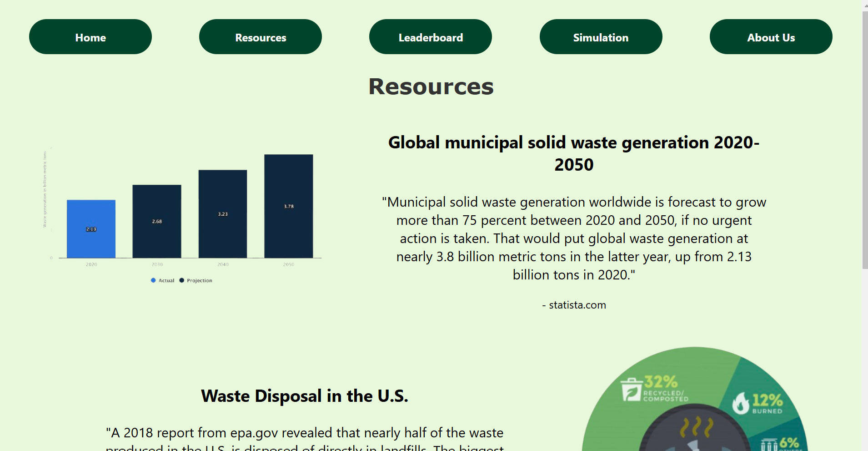Click the Global municipal solid waste heading
The height and width of the screenshot is (451, 868).
pyautogui.click(x=574, y=153)
